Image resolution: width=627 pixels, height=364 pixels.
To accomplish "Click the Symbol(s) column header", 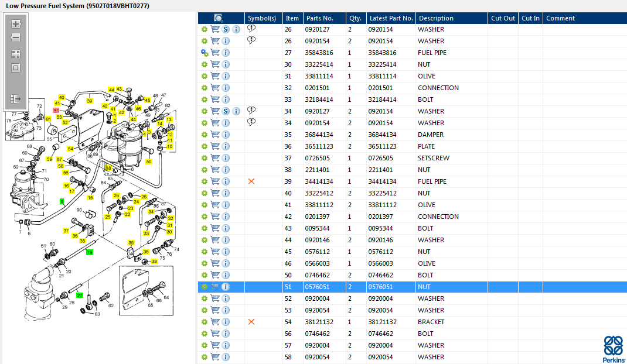I will (x=263, y=18).
